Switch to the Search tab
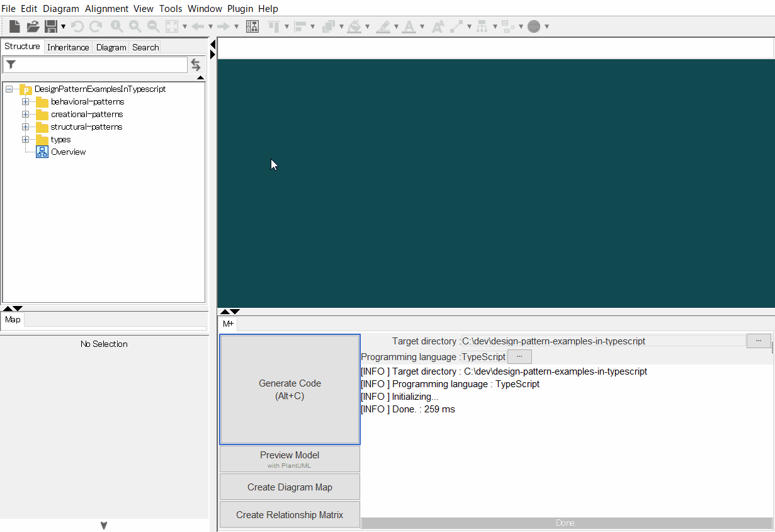The width and height of the screenshot is (775, 532). [x=145, y=47]
